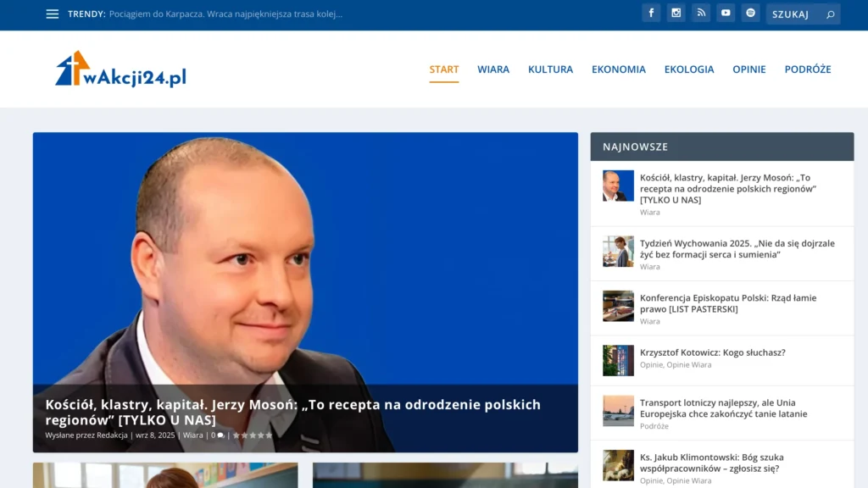
Task: Select PODRÓŻE in the navigation
Action: coord(807,69)
